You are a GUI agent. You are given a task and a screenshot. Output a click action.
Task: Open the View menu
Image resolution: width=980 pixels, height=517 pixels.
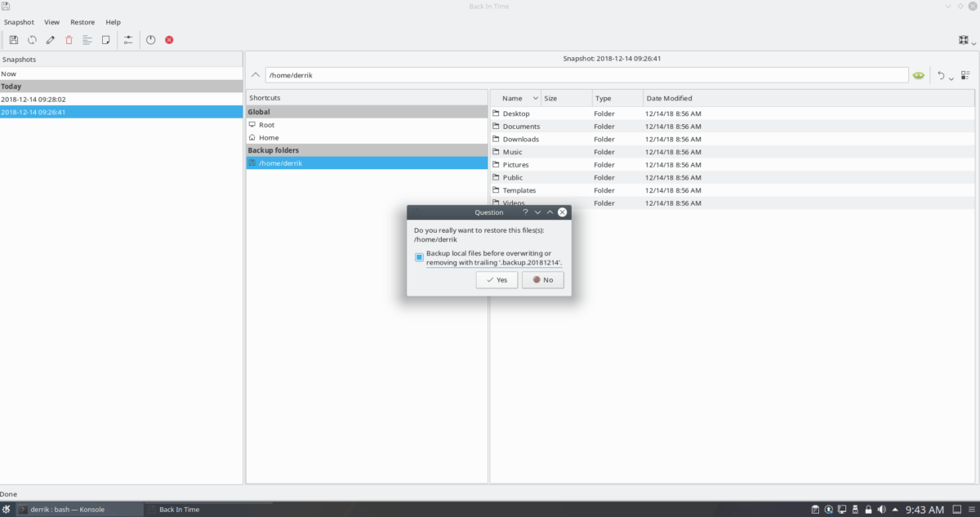tap(52, 22)
